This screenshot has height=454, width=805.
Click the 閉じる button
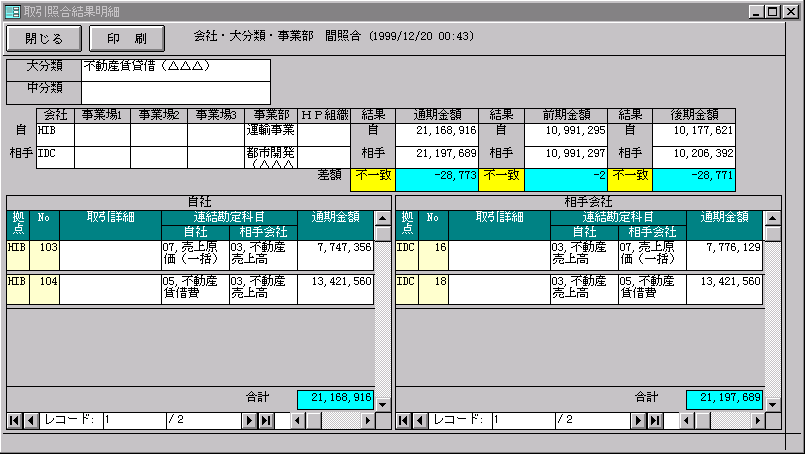click(x=44, y=39)
